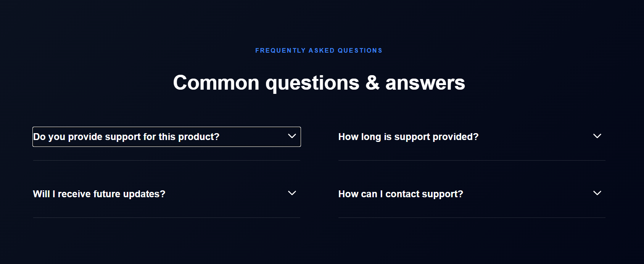This screenshot has height=264, width=644.
Task: Expand the 'Will I receive future updates?' chevron
Action: coord(292,193)
